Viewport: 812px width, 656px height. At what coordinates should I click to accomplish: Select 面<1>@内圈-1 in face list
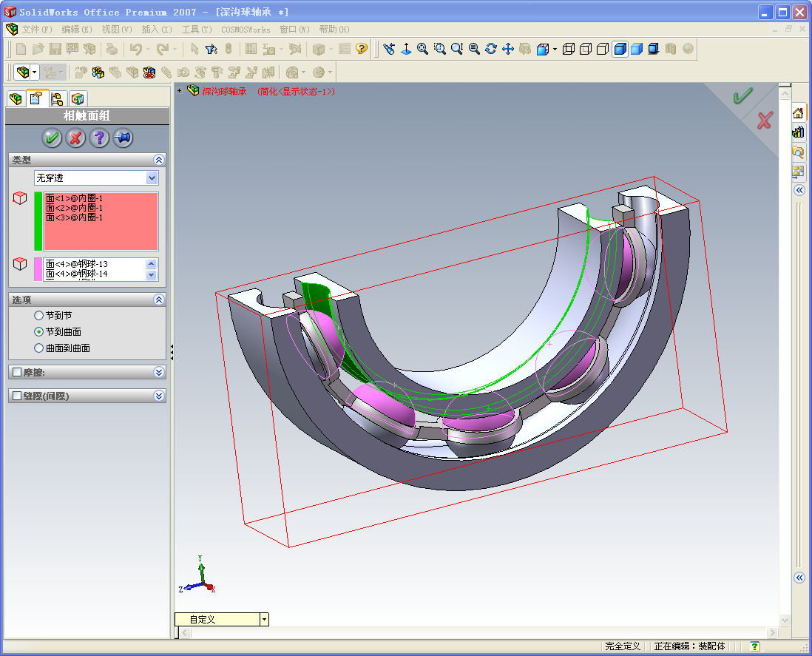tap(74, 197)
